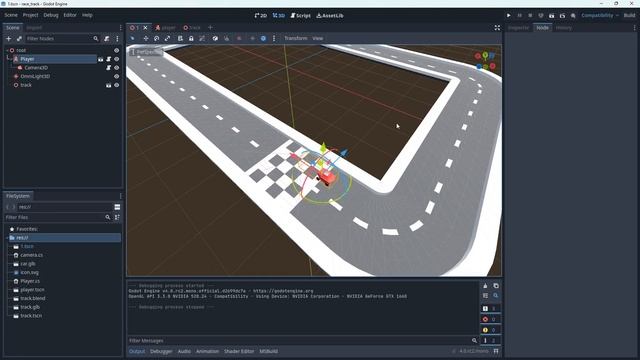Viewport: 640px width, 360px height.
Task: Run a specific scene icon
Action: click(562, 16)
